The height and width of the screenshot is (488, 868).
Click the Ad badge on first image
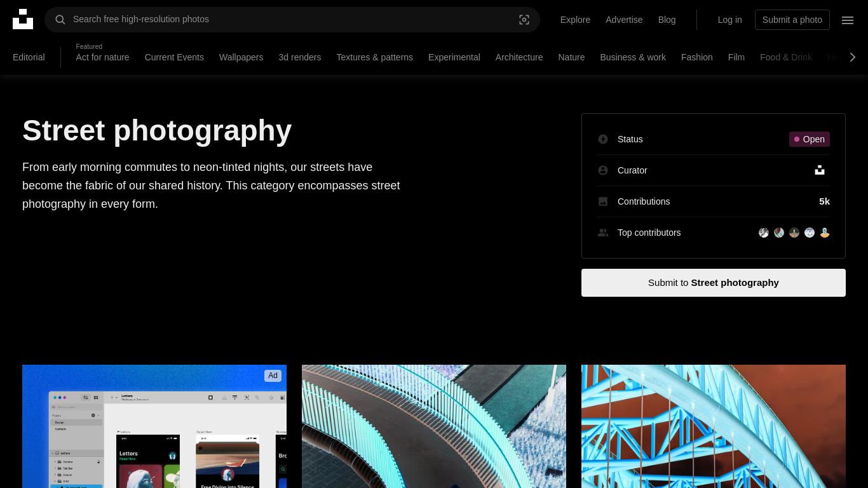[273, 376]
